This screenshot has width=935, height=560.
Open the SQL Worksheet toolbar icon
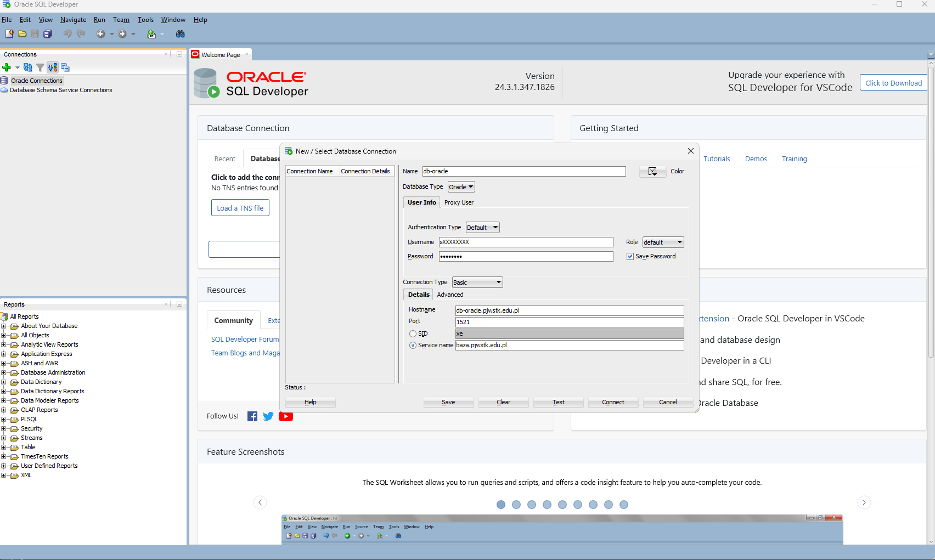click(151, 34)
